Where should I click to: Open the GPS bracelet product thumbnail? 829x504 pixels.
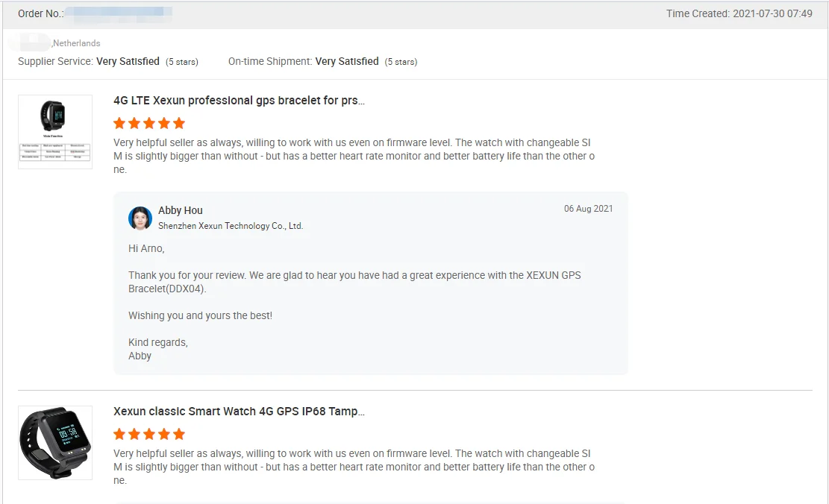point(55,132)
